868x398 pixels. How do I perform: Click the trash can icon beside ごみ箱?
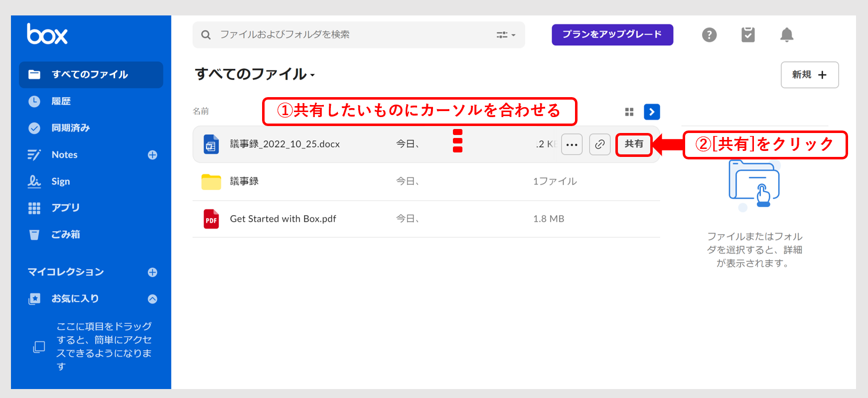[34, 235]
